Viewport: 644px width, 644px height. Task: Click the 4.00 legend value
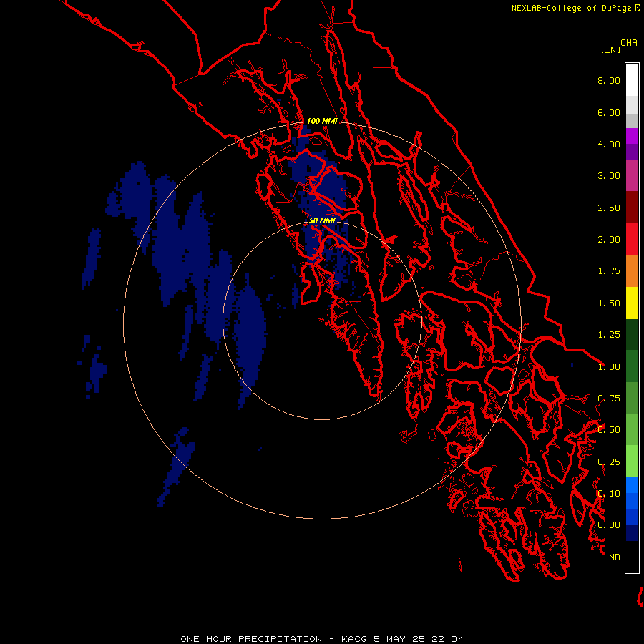(x=609, y=144)
